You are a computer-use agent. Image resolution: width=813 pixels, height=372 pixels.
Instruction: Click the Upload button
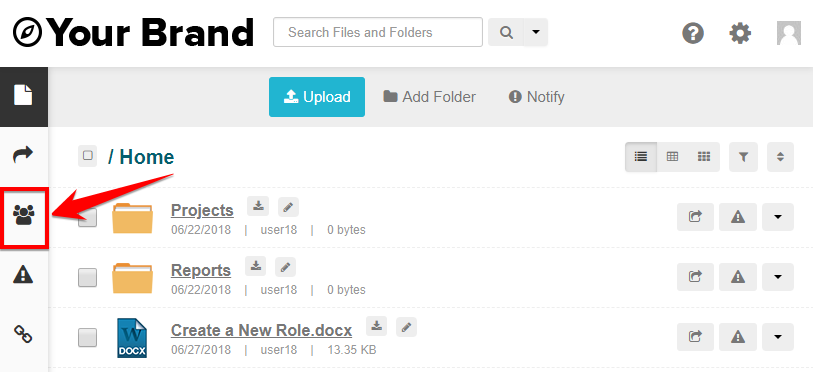[317, 97]
